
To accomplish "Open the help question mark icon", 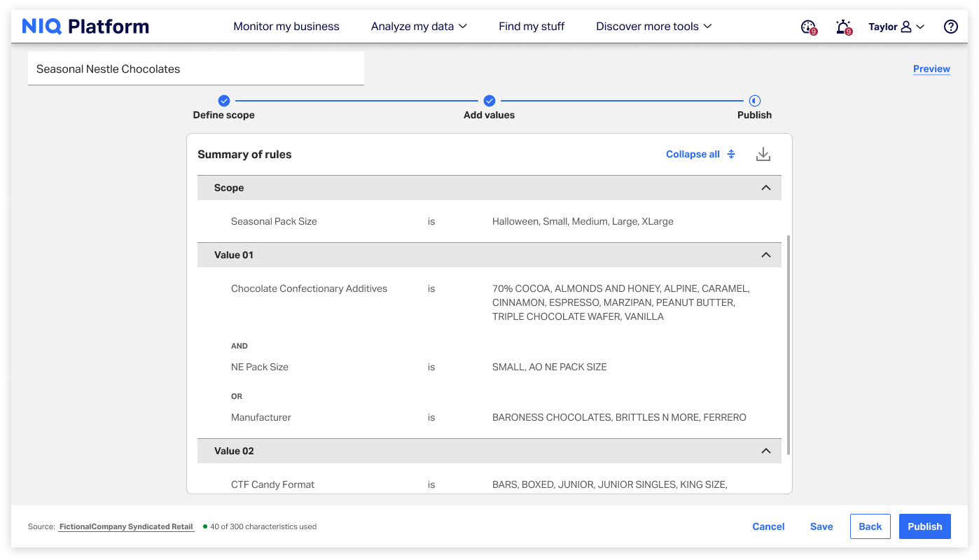I will (x=950, y=27).
